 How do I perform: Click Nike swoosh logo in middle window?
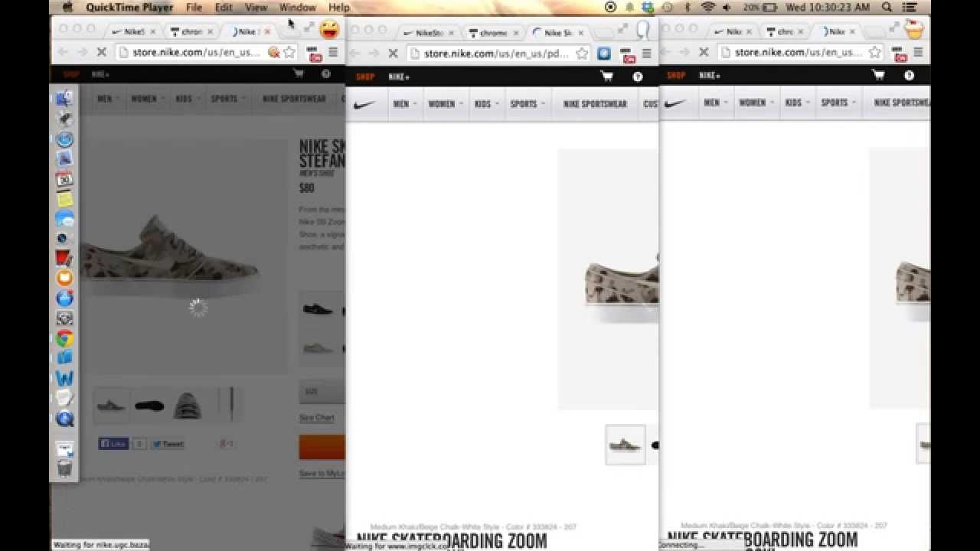tap(364, 104)
